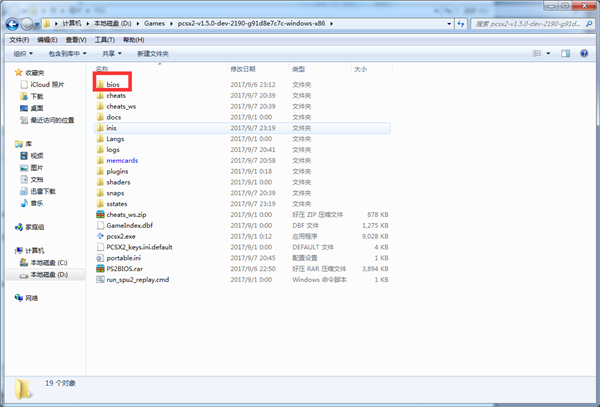
Task: Select the shaders folder
Action: point(113,182)
